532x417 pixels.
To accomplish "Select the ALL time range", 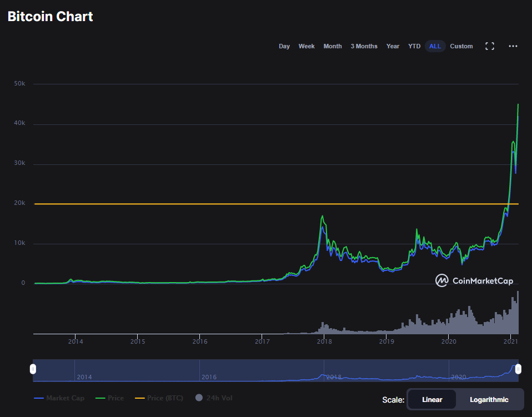I will pos(435,46).
